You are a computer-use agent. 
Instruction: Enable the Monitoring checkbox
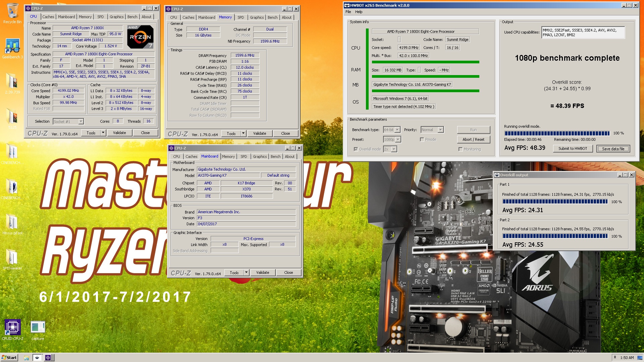[x=461, y=149]
